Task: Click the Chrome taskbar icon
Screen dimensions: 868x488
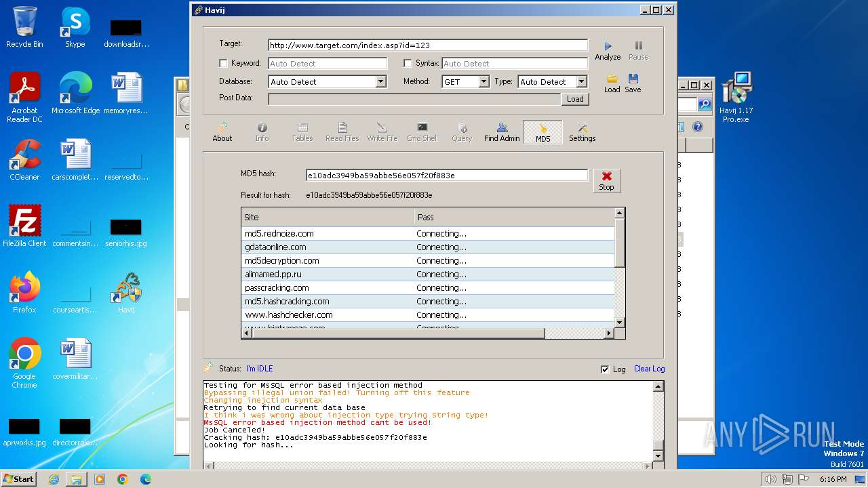Action: coord(123,479)
